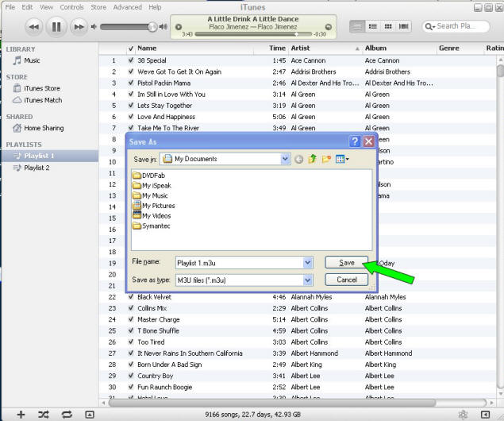
Task: Uncheck Lets Stay Together checkbox
Action: point(131,105)
